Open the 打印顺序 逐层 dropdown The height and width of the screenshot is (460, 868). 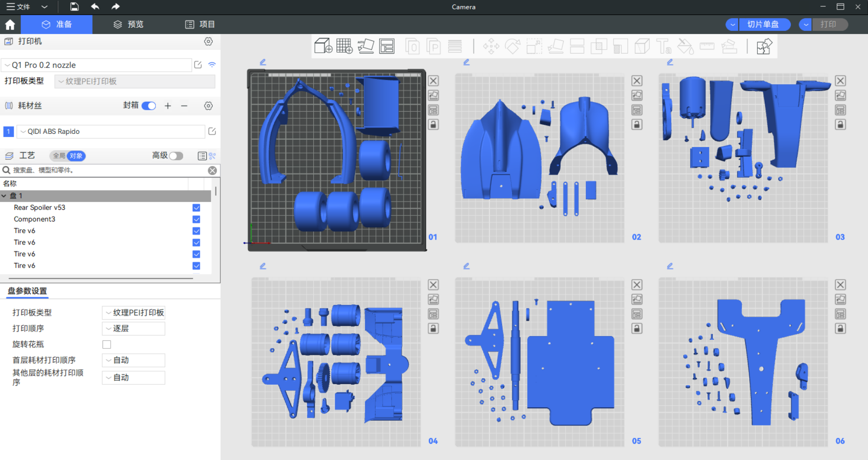coord(133,328)
